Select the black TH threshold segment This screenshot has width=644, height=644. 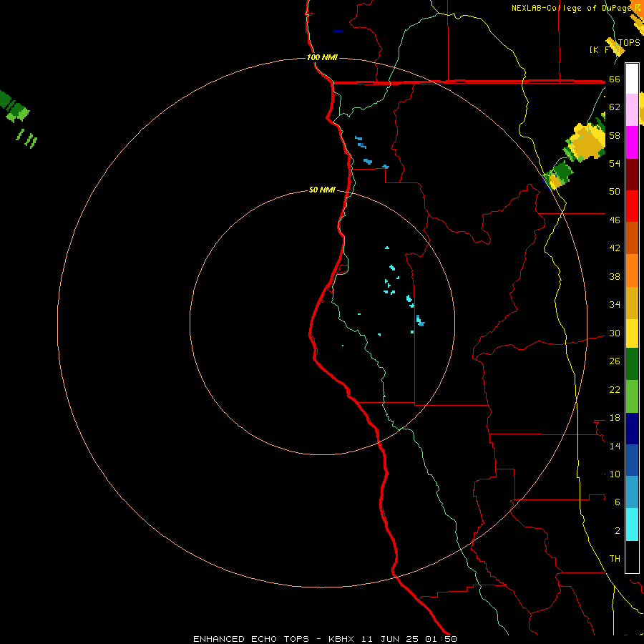point(632,557)
